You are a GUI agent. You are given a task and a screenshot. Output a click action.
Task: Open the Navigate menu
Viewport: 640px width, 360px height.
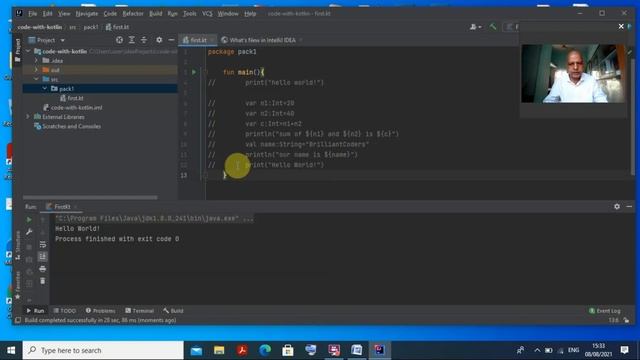point(87,13)
